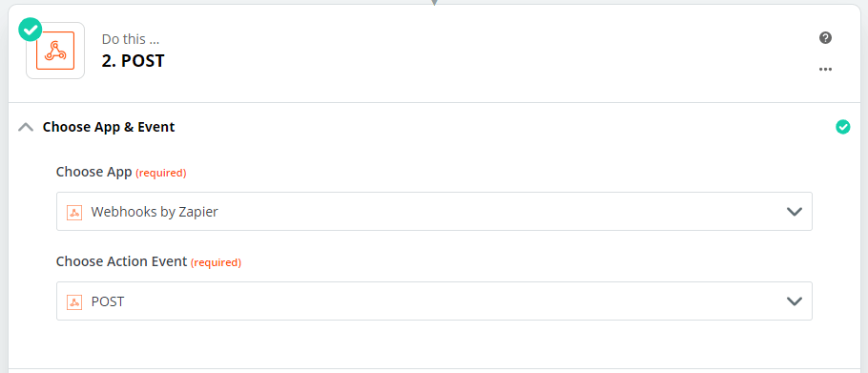Image resolution: width=868 pixels, height=373 pixels.
Task: Open the three-dot step options menu
Action: pos(825,70)
